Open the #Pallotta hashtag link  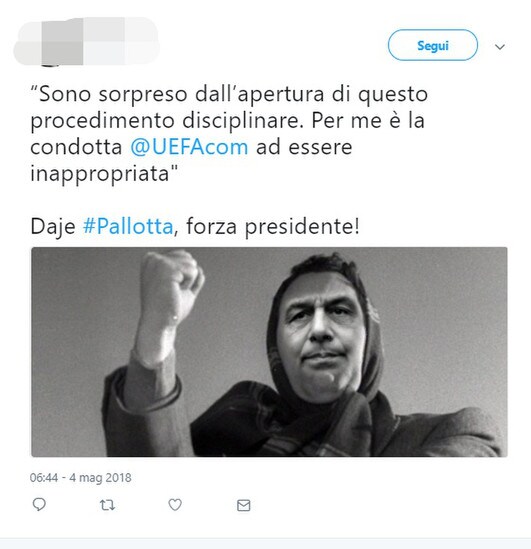pos(128,226)
